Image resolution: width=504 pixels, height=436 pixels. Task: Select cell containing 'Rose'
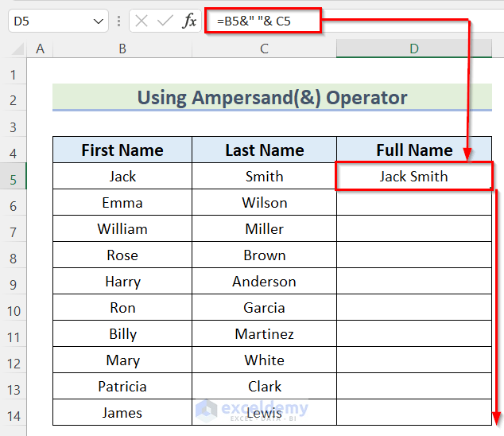(122, 255)
